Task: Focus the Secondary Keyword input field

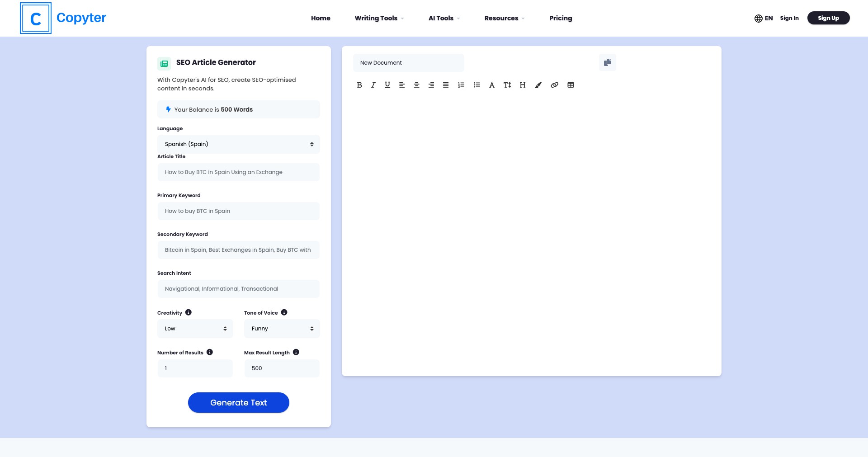Action: coord(239,250)
